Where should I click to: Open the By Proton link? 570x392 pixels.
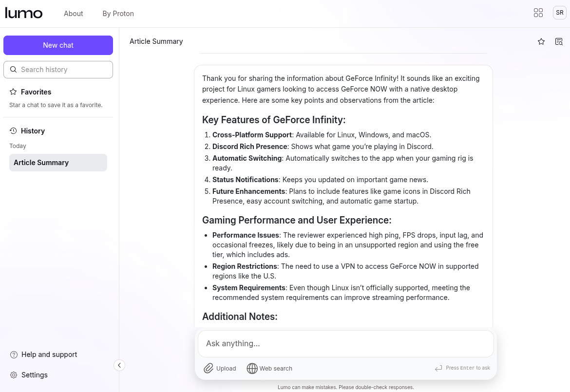[x=118, y=14]
